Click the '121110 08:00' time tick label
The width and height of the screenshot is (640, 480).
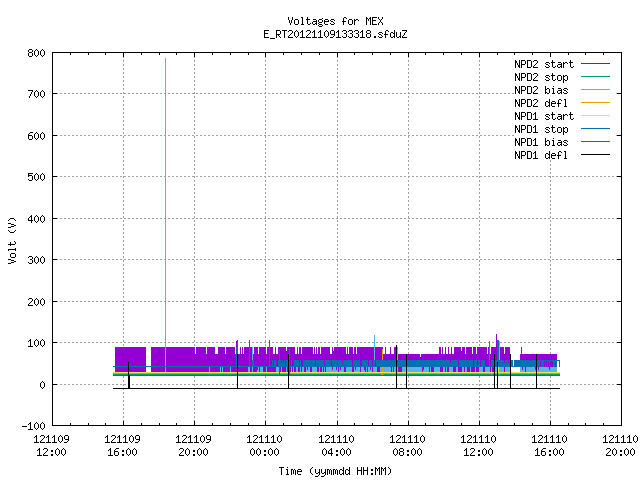(407, 446)
